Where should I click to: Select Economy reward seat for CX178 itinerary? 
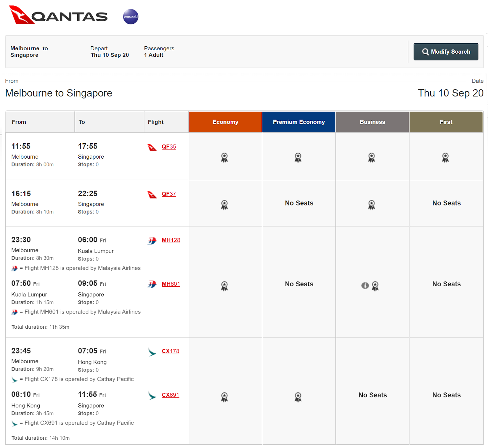click(x=224, y=397)
